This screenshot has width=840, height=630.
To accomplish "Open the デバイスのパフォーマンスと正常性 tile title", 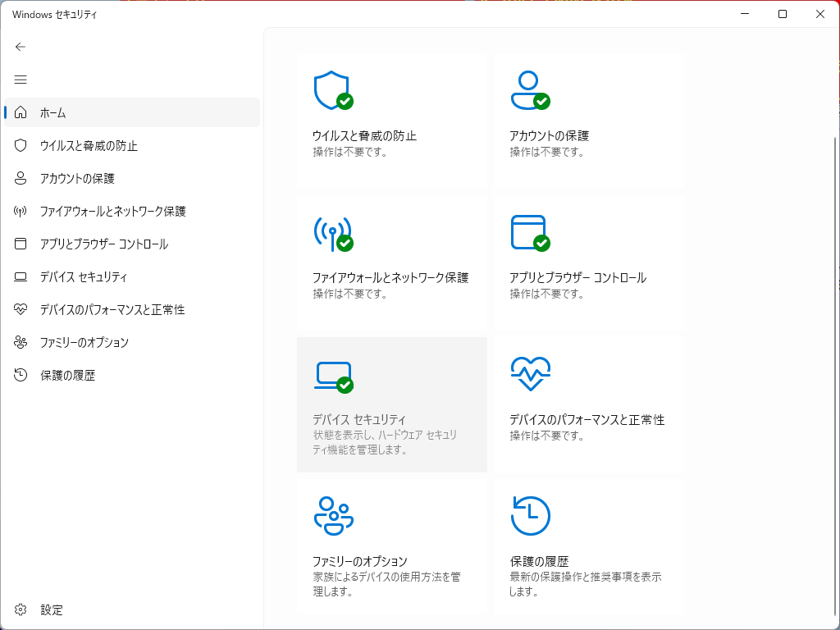I will (x=587, y=419).
